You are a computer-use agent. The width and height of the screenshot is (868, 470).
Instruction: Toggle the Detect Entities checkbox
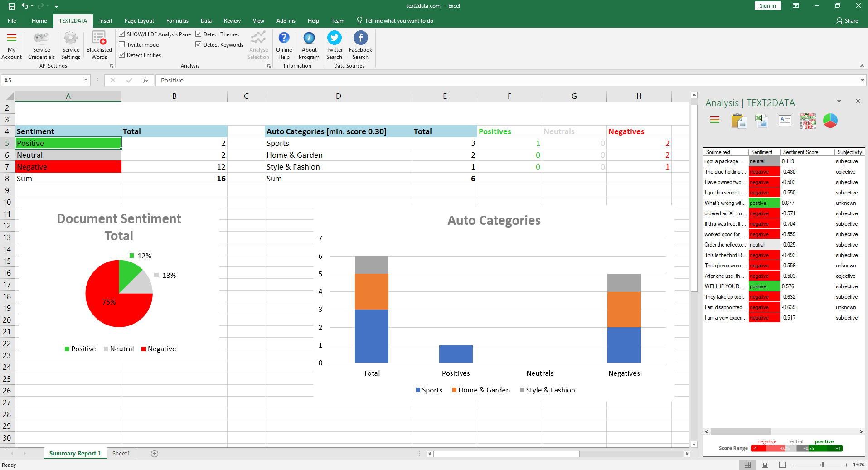tap(122, 55)
